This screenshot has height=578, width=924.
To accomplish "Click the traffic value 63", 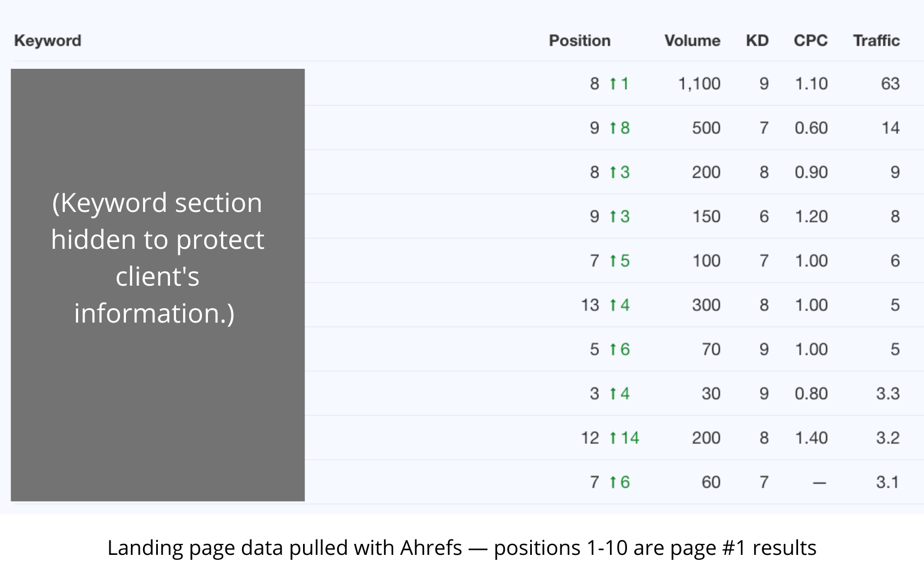I will [890, 84].
